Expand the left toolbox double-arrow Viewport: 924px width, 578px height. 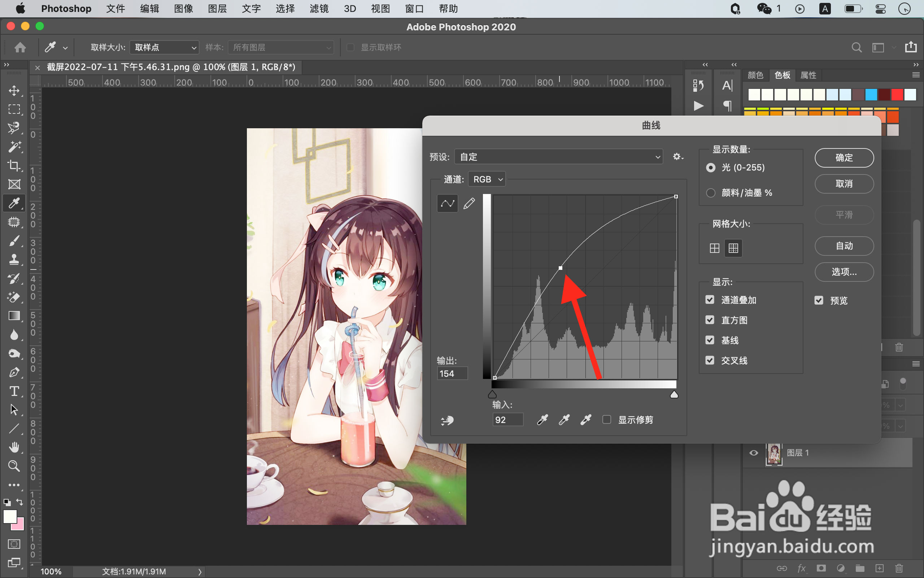[6, 65]
